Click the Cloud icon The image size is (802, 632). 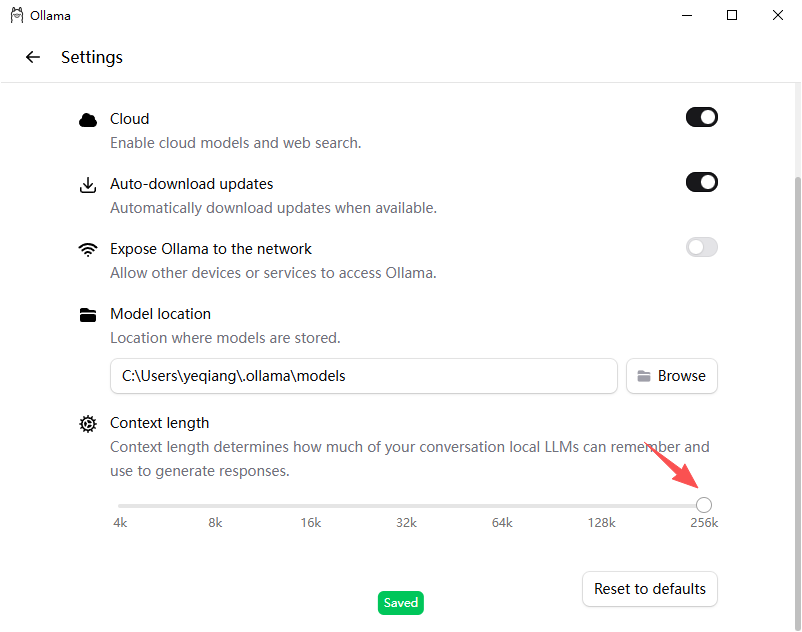(88, 120)
